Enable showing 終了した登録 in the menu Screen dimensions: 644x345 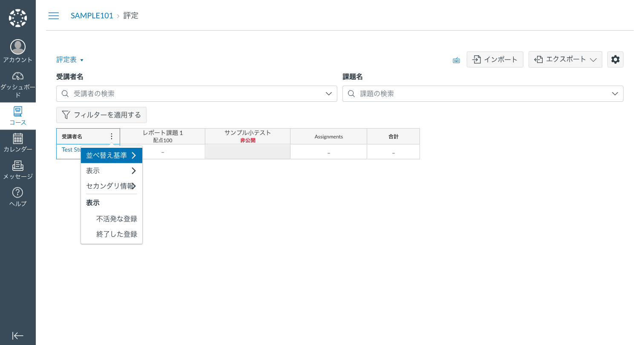(117, 234)
